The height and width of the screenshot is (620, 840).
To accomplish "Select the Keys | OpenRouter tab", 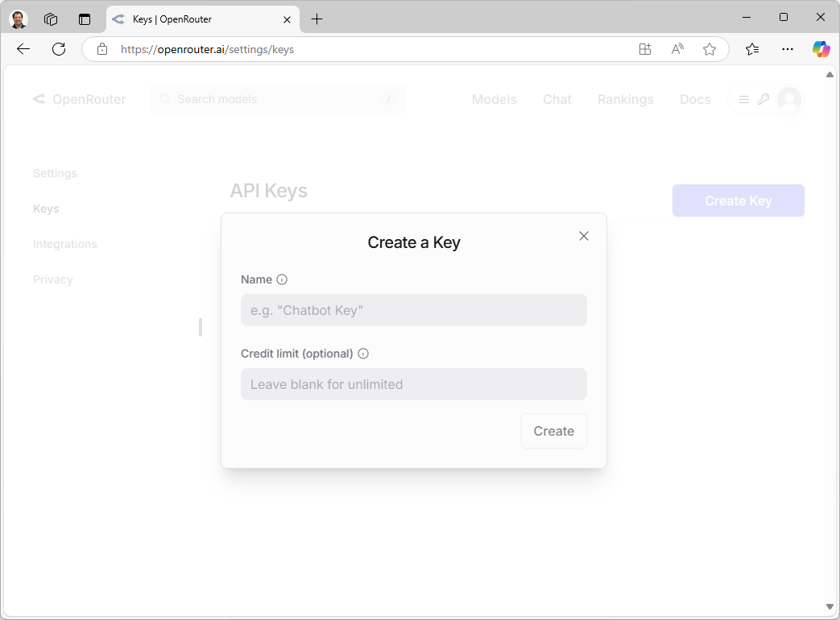I will point(203,19).
